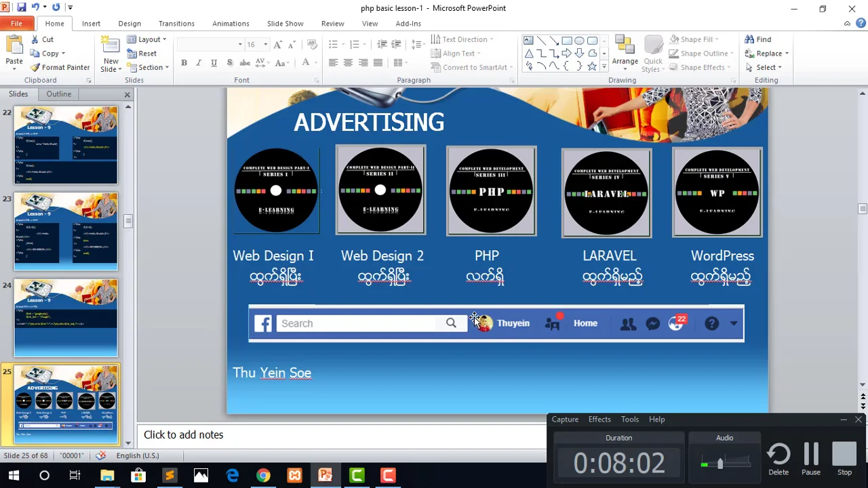Open the recorder Capture menu
868x488 pixels.
(565, 420)
